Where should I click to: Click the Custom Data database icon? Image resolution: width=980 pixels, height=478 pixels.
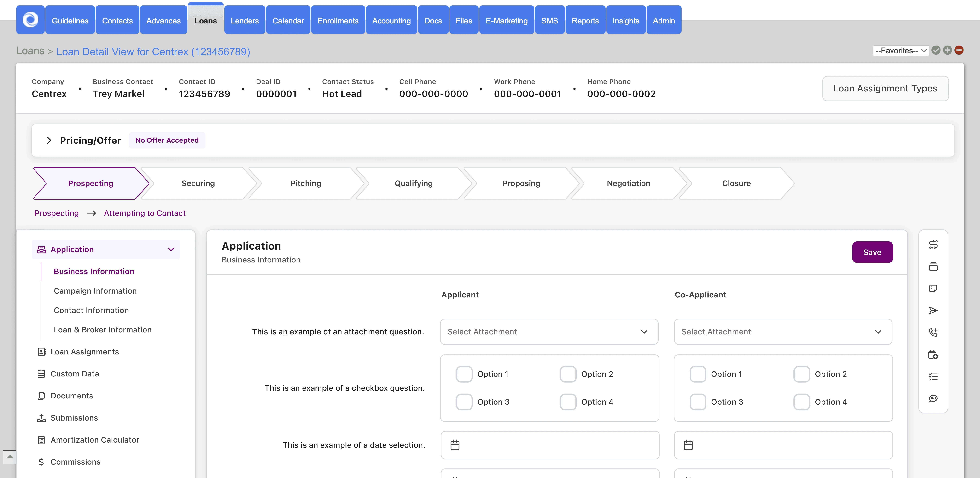pos(41,374)
